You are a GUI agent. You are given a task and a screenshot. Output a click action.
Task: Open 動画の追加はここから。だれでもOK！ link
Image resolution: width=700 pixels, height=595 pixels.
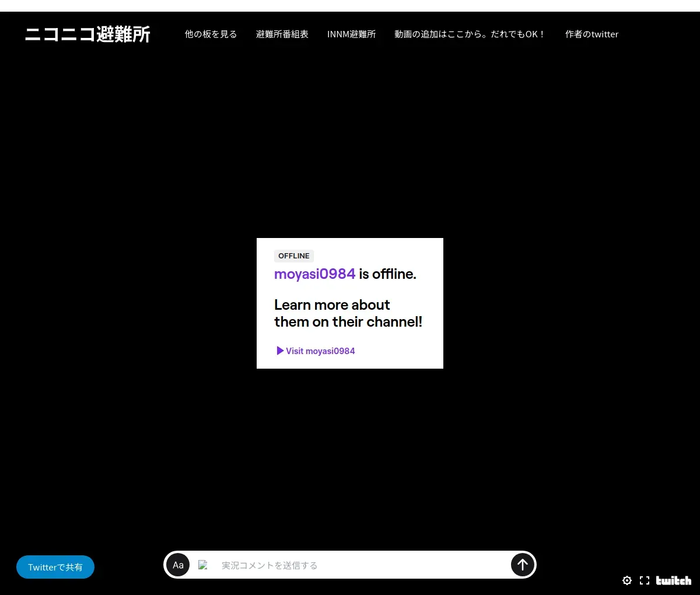470,34
